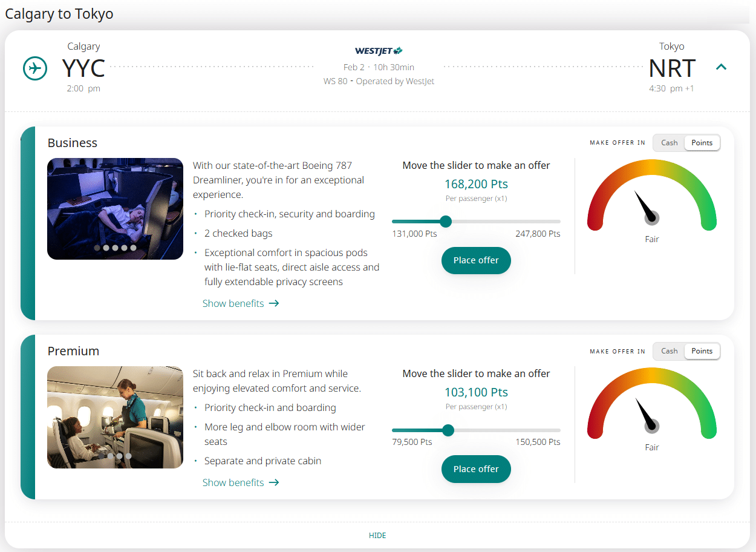Click the Calgary to Tokyo heading
This screenshot has width=756, height=552.
pyautogui.click(x=59, y=13)
